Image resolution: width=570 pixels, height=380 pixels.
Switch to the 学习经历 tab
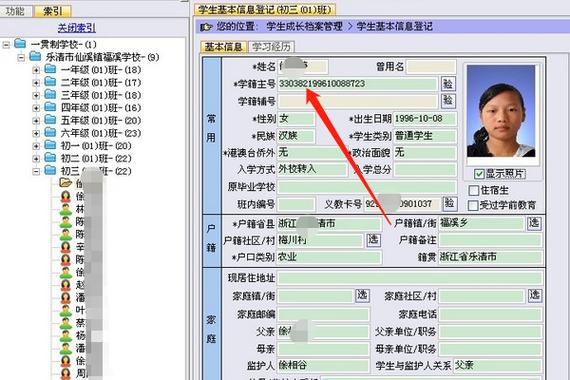tap(271, 47)
